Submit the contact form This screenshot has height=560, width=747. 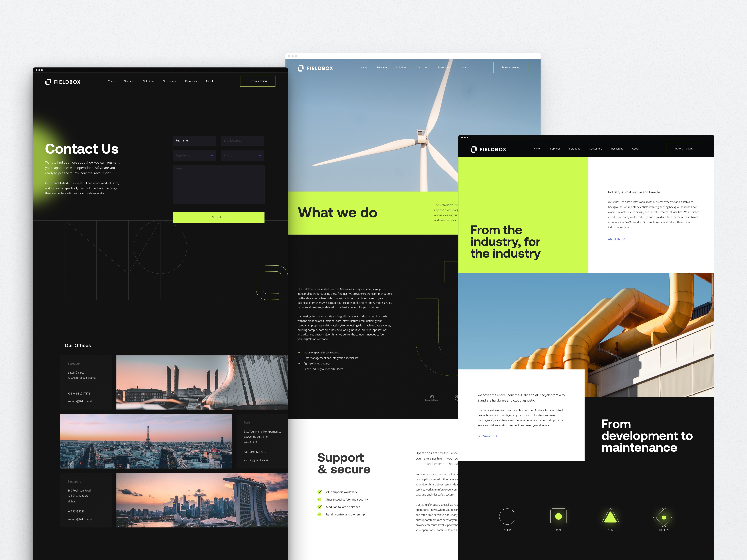[218, 217]
